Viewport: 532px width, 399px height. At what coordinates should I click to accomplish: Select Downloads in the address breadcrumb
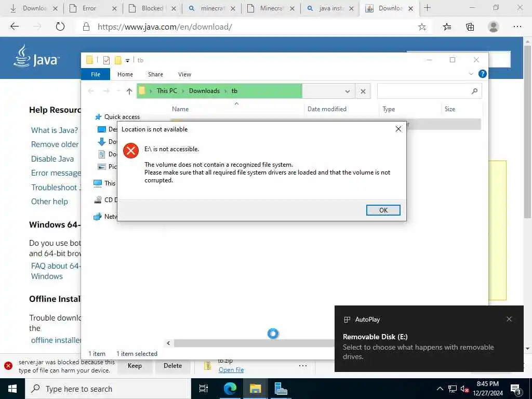tap(204, 90)
